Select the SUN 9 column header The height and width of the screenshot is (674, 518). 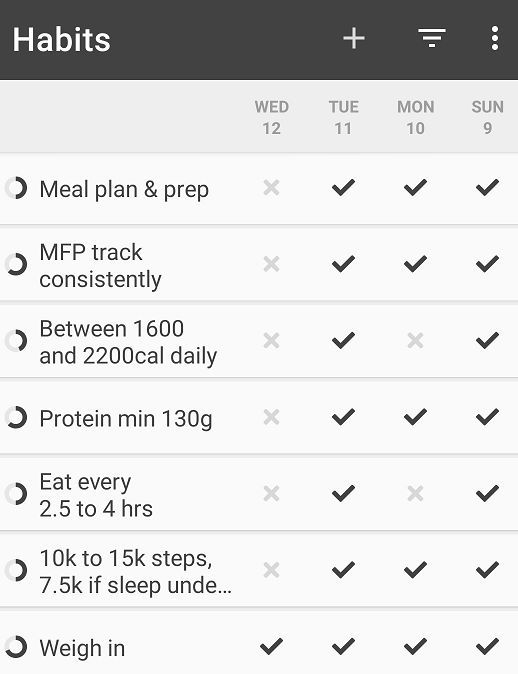point(487,117)
